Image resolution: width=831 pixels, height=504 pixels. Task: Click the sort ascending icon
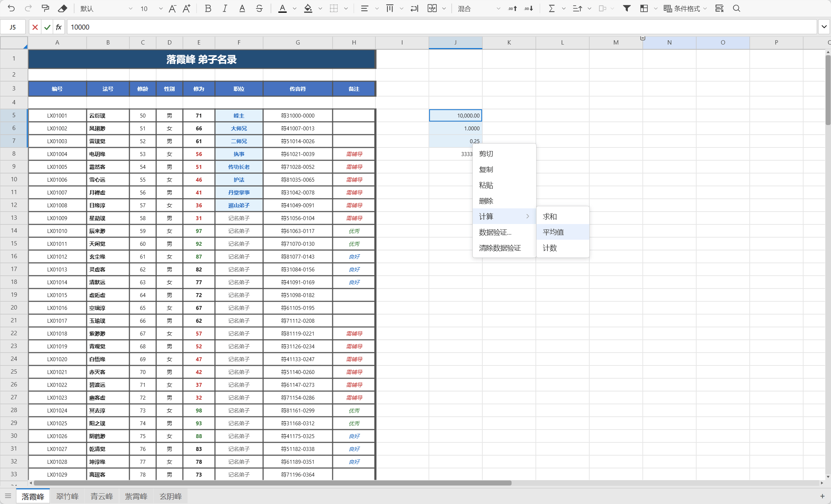[x=577, y=9]
